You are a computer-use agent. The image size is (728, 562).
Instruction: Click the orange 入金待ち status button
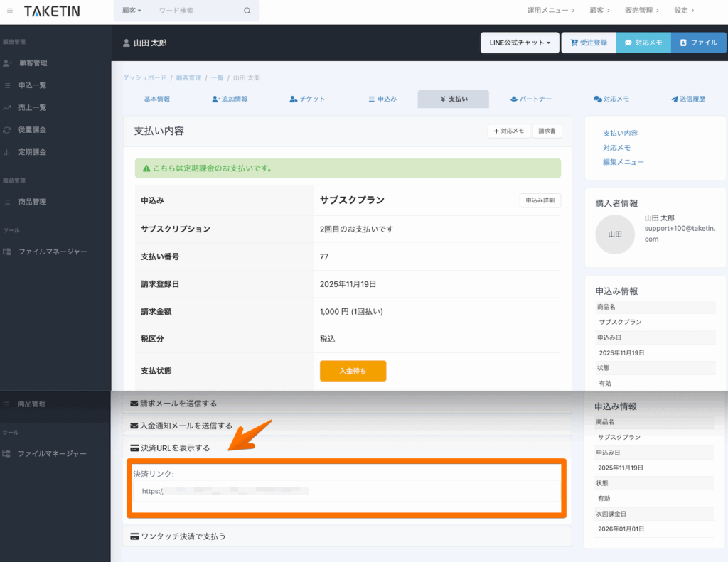point(353,371)
